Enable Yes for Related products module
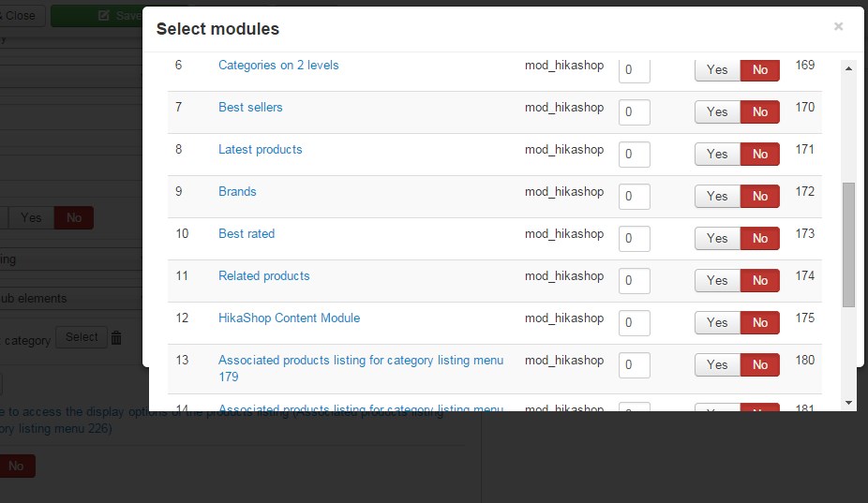868x503 pixels. [x=717, y=281]
